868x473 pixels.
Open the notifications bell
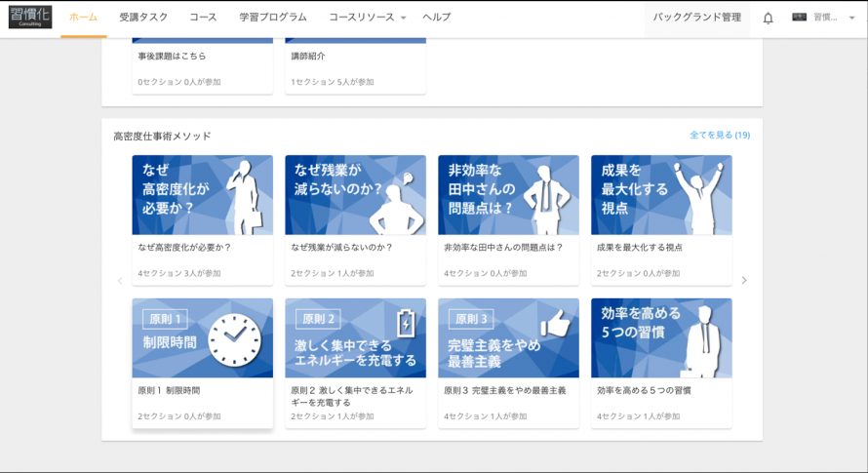[x=768, y=19]
